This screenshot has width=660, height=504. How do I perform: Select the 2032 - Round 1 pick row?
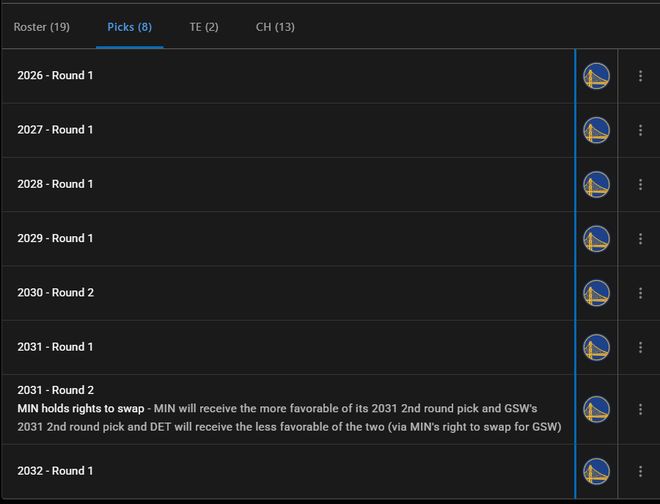[56, 471]
